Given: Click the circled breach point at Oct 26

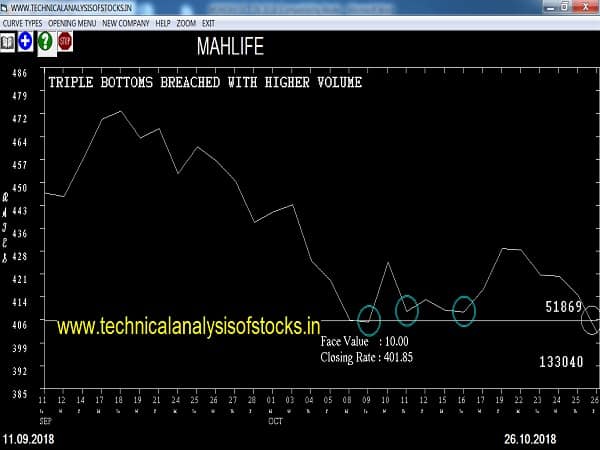Looking at the screenshot, I should click(x=592, y=320).
